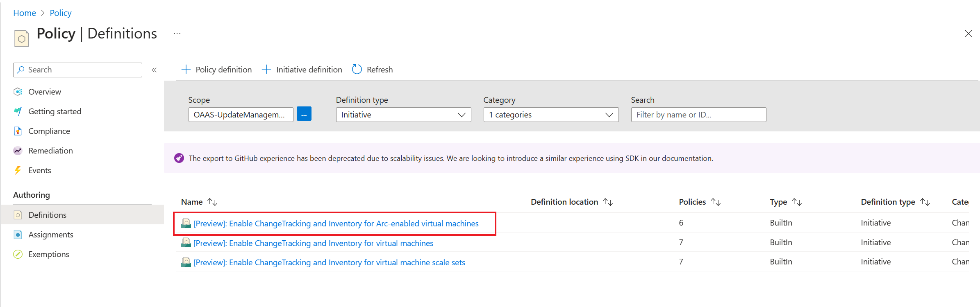Open the Events section
980x307 pixels.
pyautogui.click(x=40, y=170)
